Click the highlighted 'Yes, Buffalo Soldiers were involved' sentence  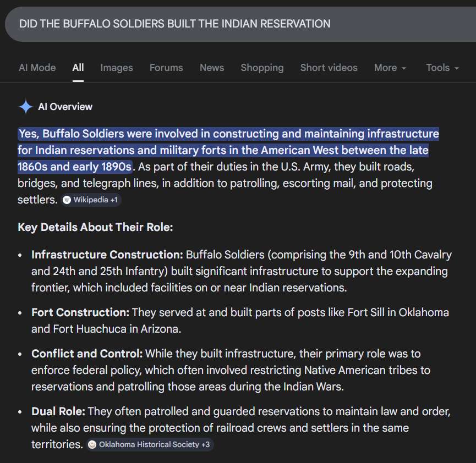point(228,151)
